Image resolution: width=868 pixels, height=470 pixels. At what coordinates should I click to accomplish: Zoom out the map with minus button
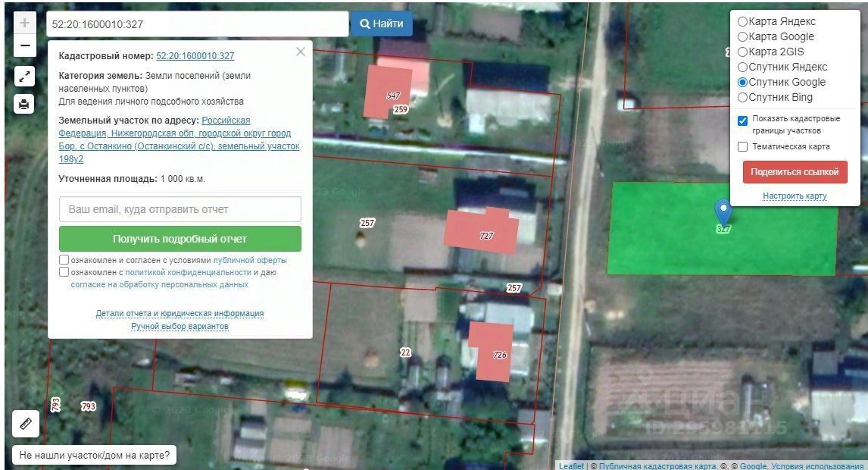24,45
